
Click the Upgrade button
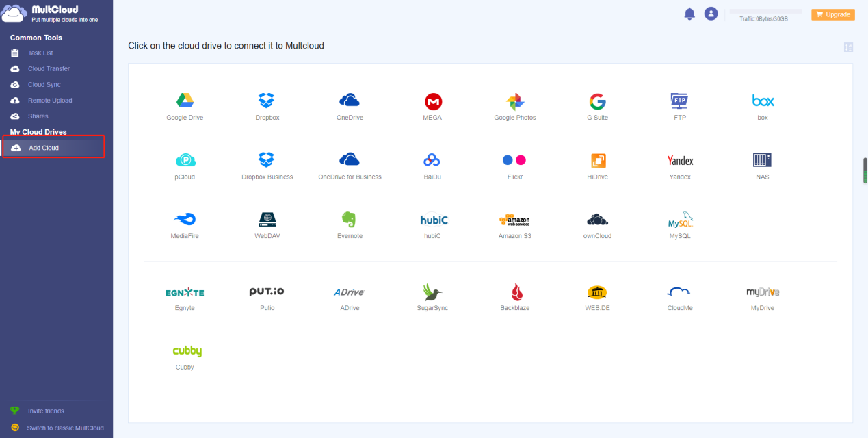point(832,14)
